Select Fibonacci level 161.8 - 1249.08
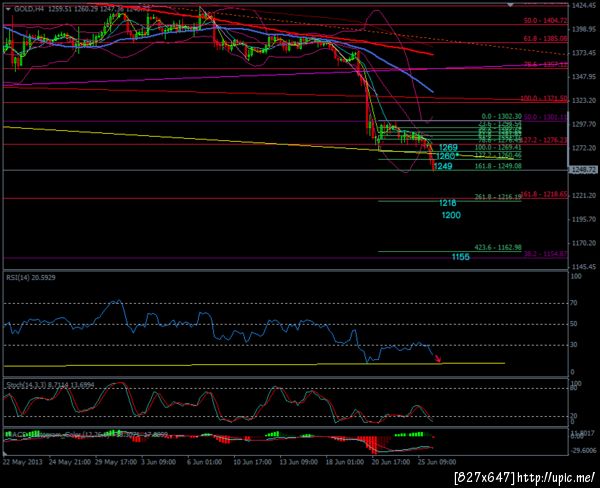600x488 pixels. click(x=498, y=166)
